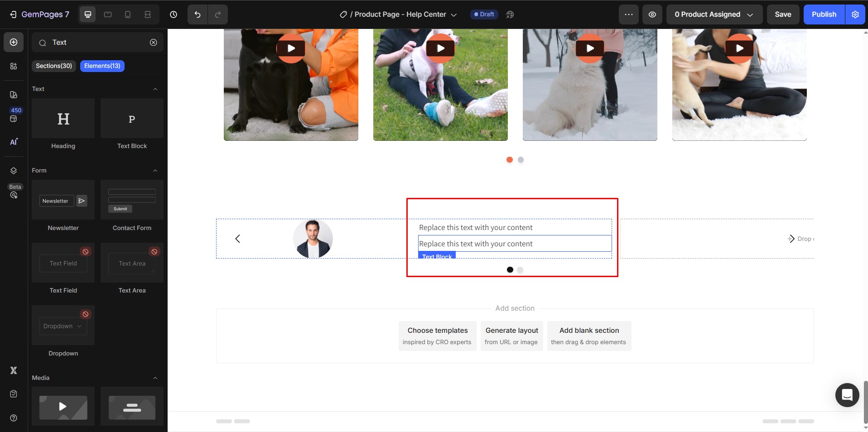Select the Elements(13) tab
868x432 pixels.
pyautogui.click(x=102, y=66)
